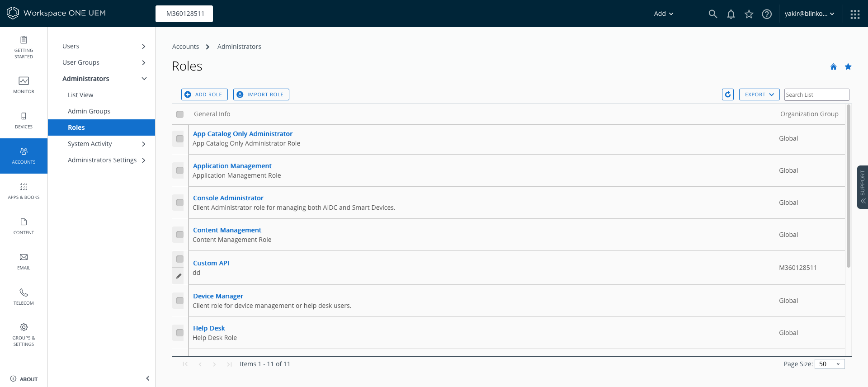Screen dimensions: 868x387
Task: Click the Add Role button
Action: coord(204,94)
